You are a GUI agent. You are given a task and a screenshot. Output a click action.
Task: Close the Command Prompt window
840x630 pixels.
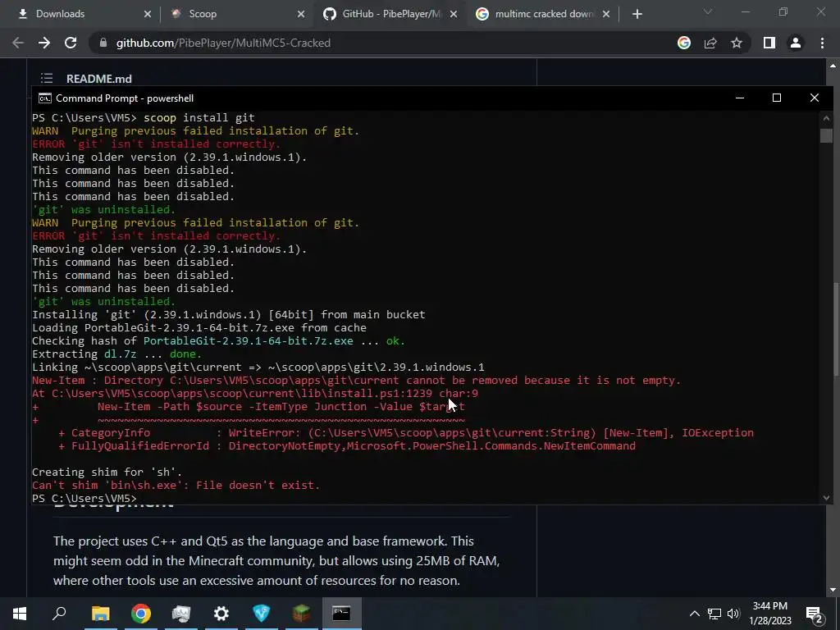click(815, 98)
